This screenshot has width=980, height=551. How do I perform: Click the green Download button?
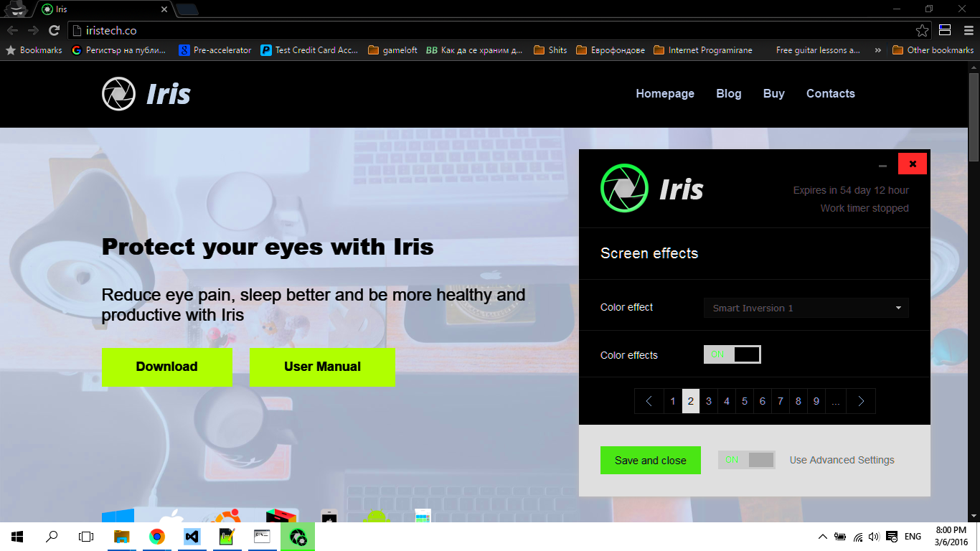click(x=166, y=367)
